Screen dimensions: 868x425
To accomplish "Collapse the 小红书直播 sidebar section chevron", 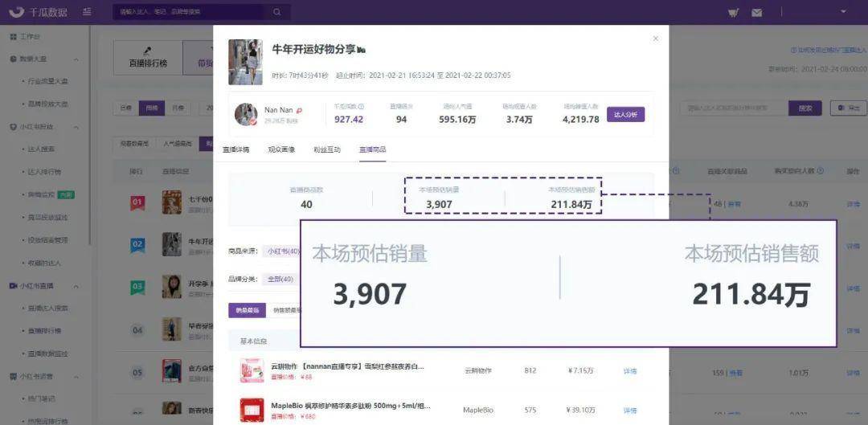I will click(76, 286).
